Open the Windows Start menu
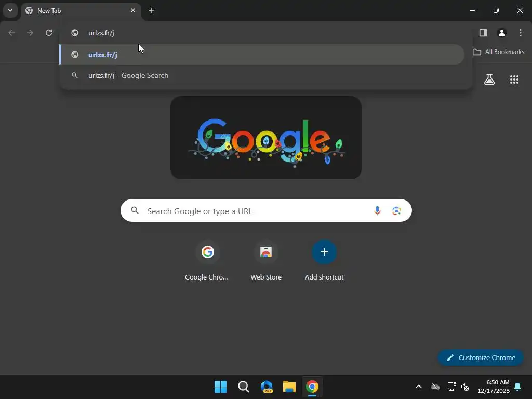Screen dimensions: 532x399 (220, 387)
